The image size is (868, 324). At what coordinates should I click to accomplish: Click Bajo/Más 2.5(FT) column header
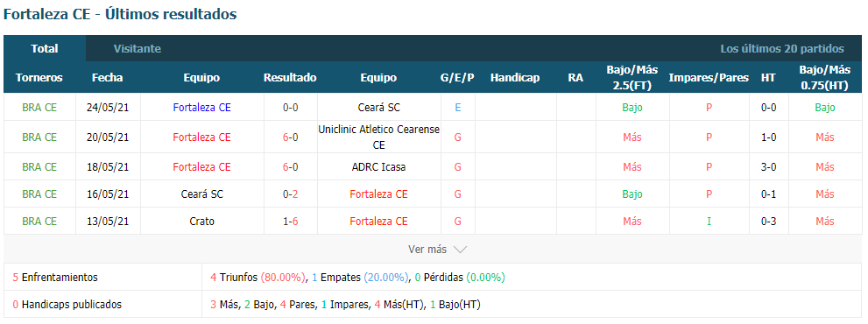(x=632, y=78)
